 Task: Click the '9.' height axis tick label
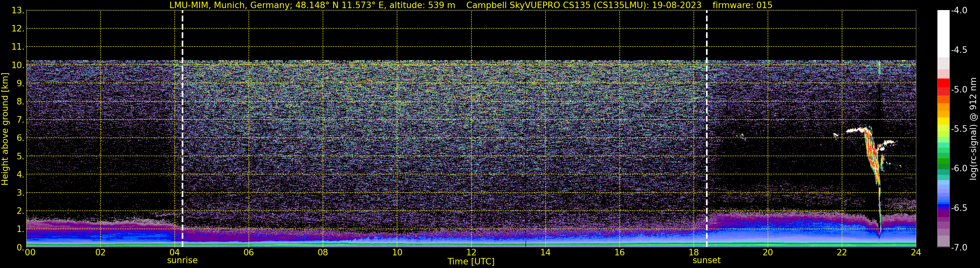tap(20, 83)
